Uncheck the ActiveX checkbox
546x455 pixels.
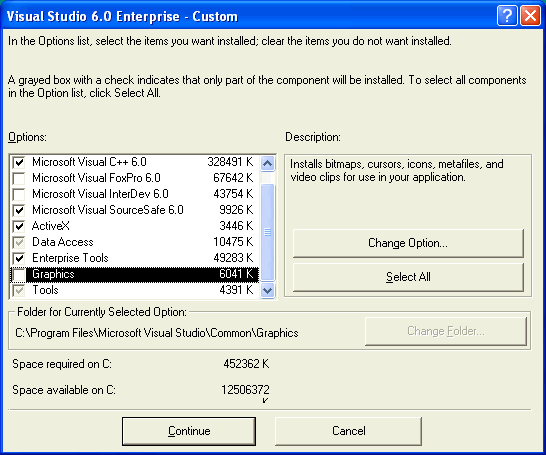pyautogui.click(x=19, y=226)
